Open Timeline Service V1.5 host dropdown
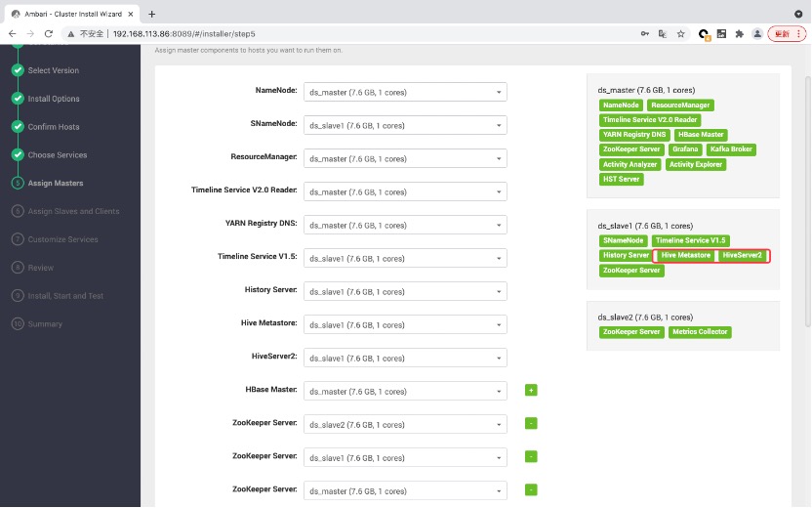 (405, 258)
